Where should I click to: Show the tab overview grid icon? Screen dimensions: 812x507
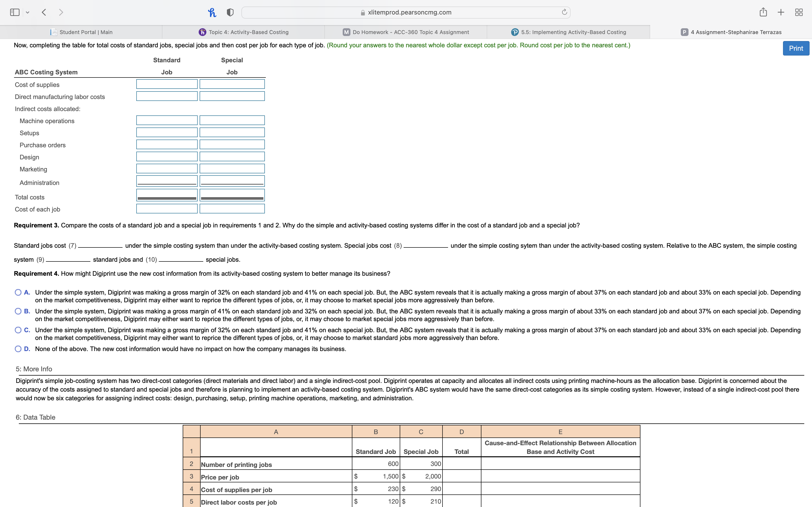pyautogui.click(x=799, y=12)
